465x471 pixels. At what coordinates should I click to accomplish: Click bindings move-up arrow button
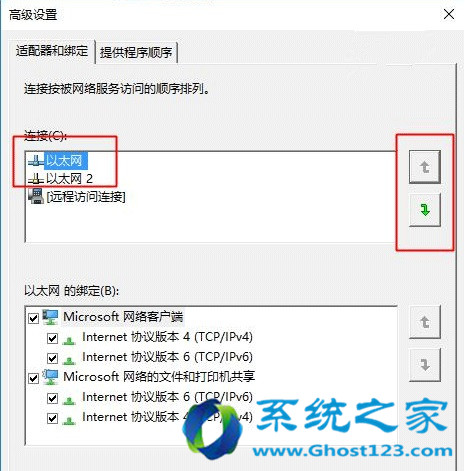[x=425, y=322]
